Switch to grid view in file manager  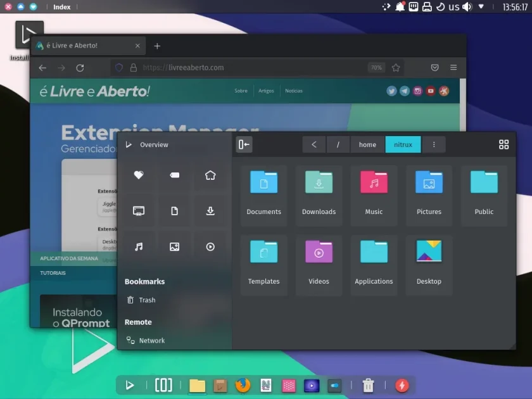(x=504, y=144)
